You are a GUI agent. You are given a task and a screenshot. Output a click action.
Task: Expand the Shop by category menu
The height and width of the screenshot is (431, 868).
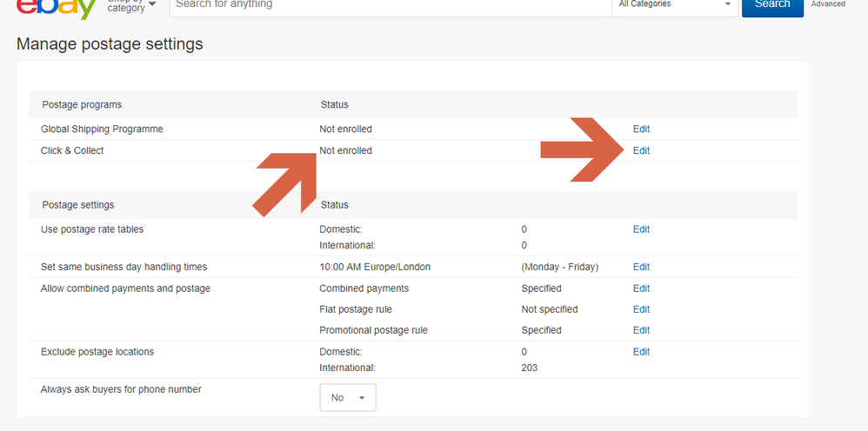click(x=132, y=5)
